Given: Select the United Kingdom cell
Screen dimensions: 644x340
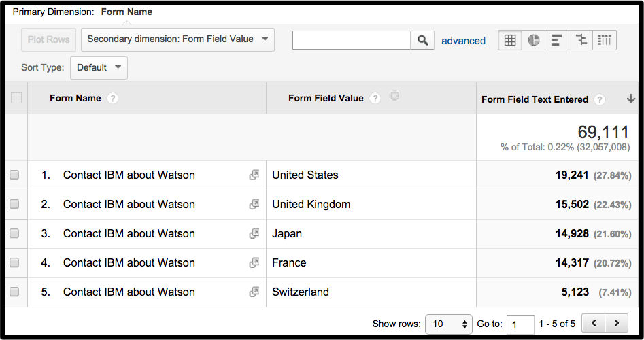Looking at the screenshot, I should coord(311,204).
